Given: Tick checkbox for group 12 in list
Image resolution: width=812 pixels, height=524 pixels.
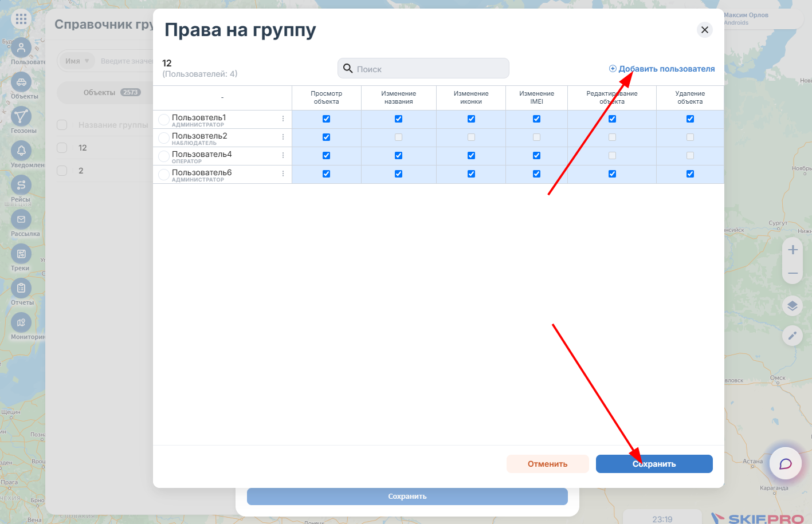Looking at the screenshot, I should tap(62, 148).
